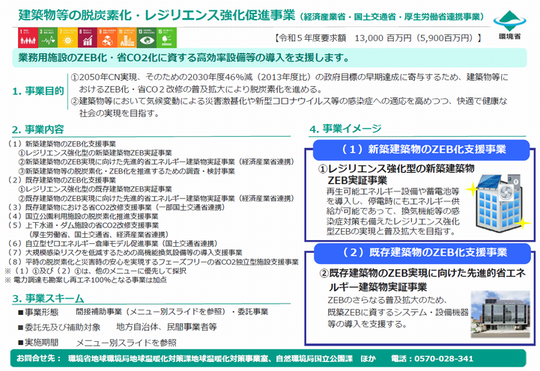The image size is (540, 371).
Task: Click the red SDG 1 No Poverty icon
Action: 28,38
